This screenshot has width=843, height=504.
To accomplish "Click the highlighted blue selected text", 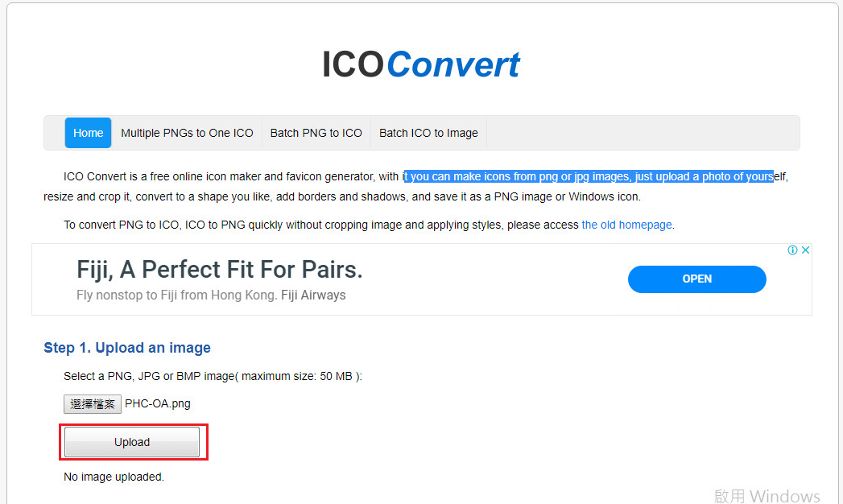I will (x=588, y=176).
